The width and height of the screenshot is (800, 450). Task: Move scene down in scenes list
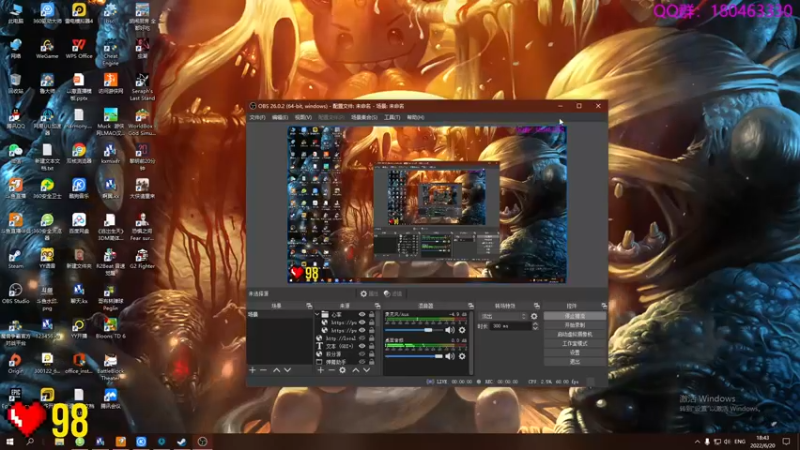pos(287,370)
